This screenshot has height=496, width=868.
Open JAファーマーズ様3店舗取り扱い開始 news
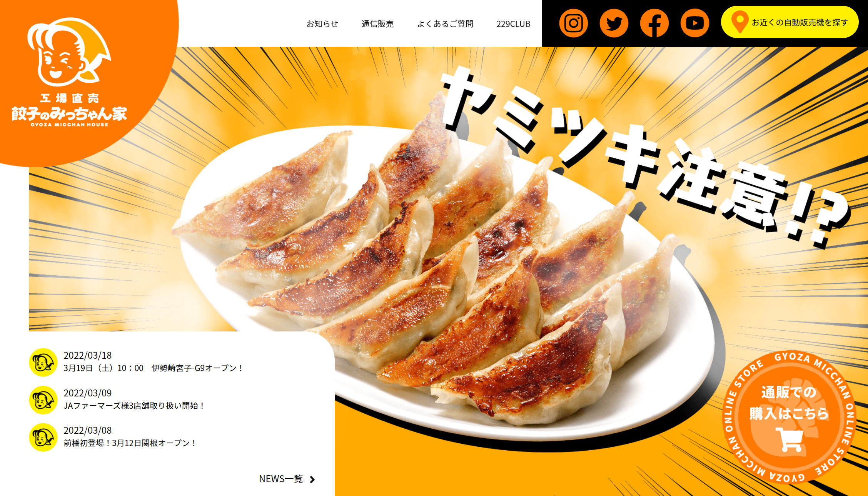pyautogui.click(x=134, y=406)
